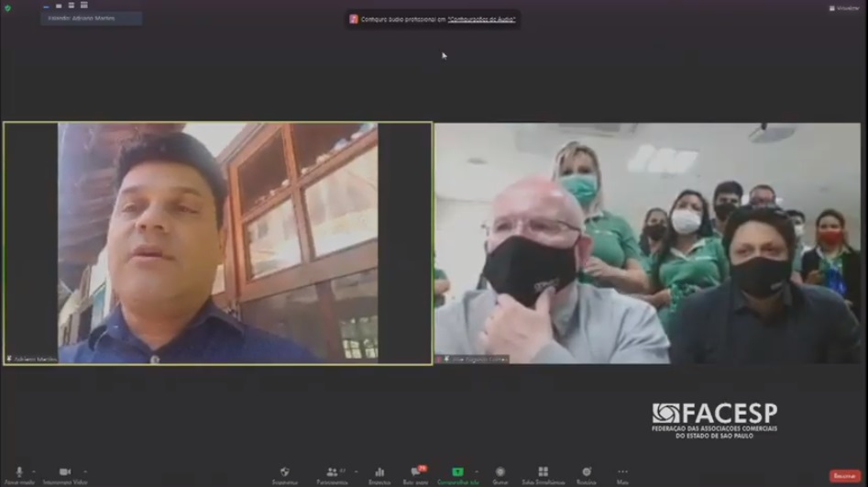The image size is (868, 487).
Task: Open the Security shield icon
Action: (284, 472)
